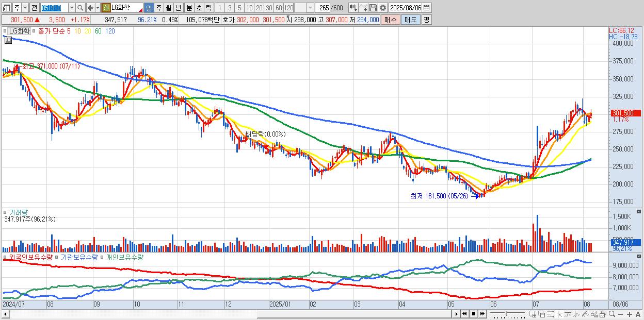Select the minute '분' chart period
644x320 pixels.
tap(189, 8)
